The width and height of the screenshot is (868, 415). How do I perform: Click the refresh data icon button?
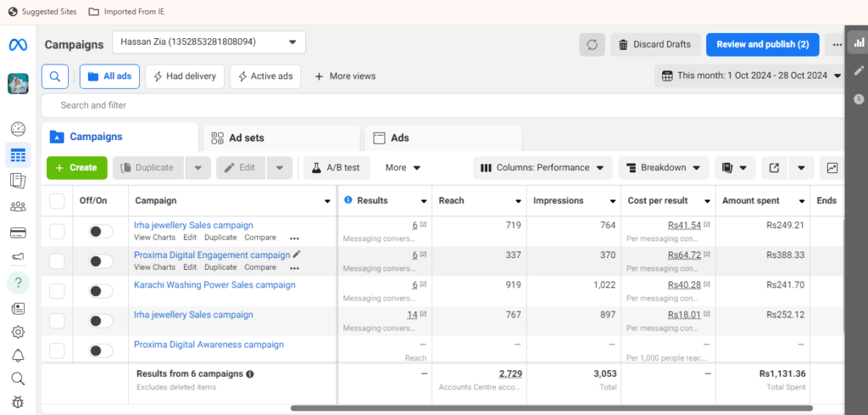point(592,44)
